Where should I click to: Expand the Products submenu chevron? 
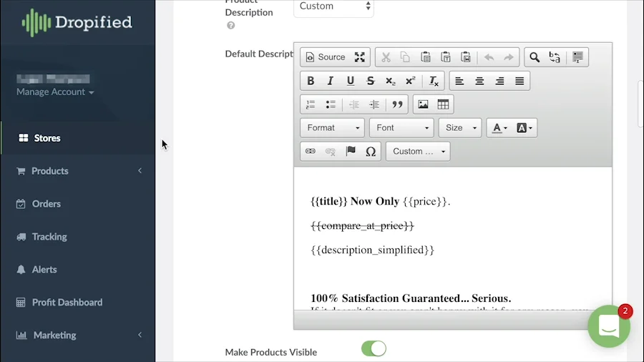tap(140, 171)
